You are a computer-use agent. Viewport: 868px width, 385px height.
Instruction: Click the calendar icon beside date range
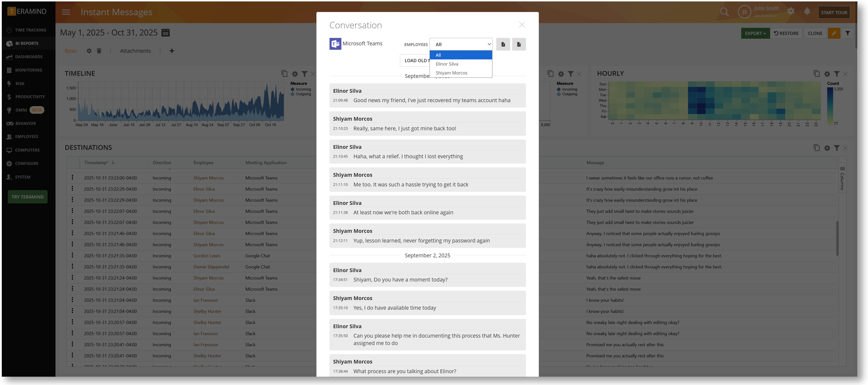tap(165, 33)
